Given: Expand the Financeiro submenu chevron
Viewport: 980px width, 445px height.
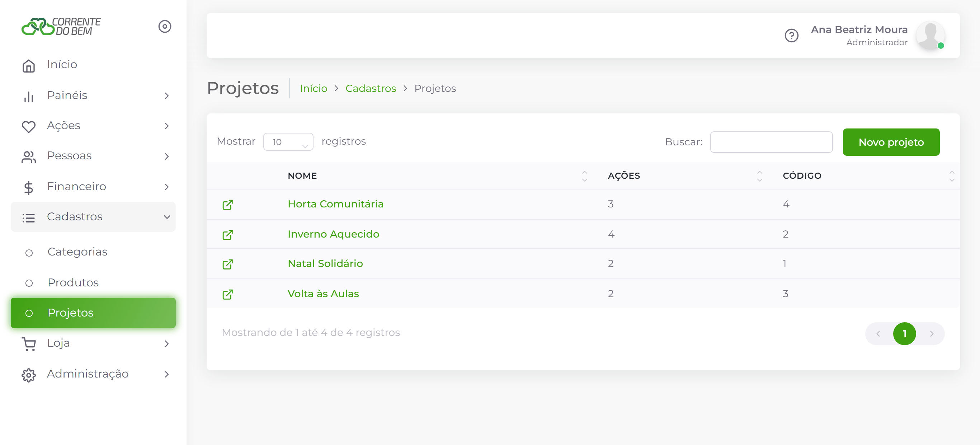Looking at the screenshot, I should (x=167, y=187).
